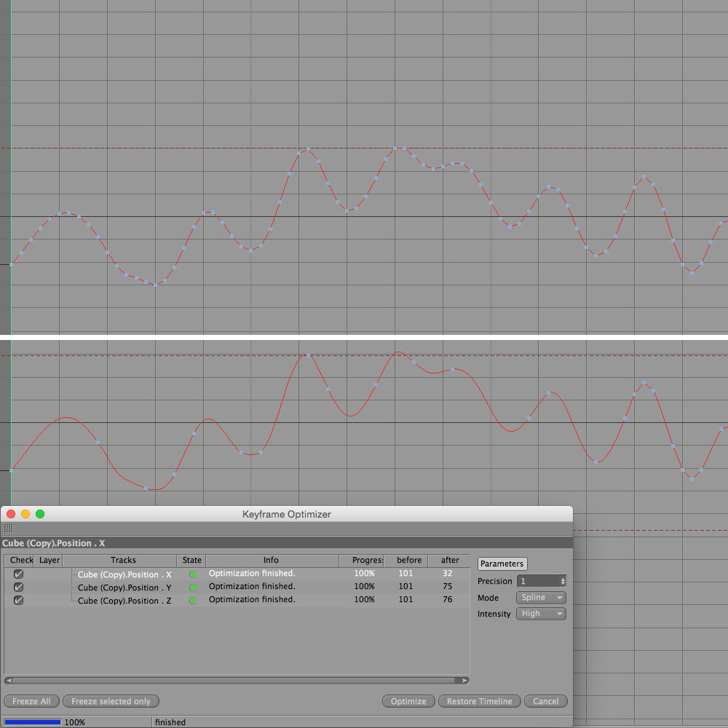The image size is (728, 728).
Task: Click the Tracks column header
Action: [x=119, y=561]
